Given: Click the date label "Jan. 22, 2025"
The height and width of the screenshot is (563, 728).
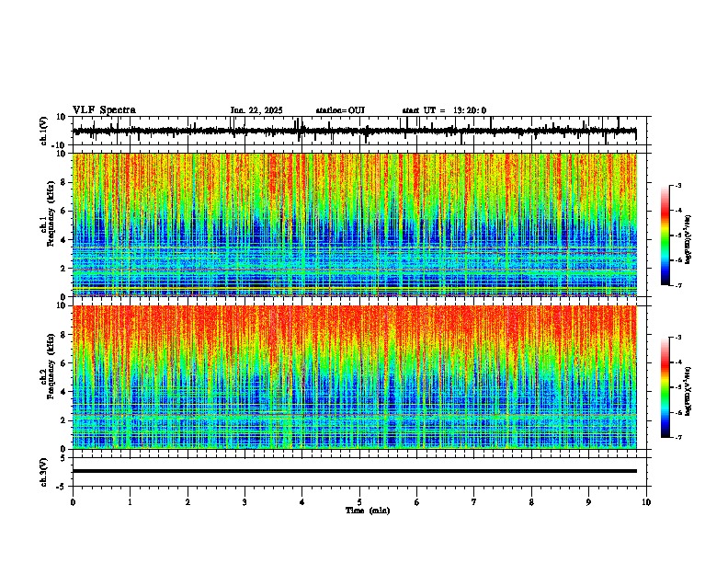Looking at the screenshot, I should click(256, 110).
